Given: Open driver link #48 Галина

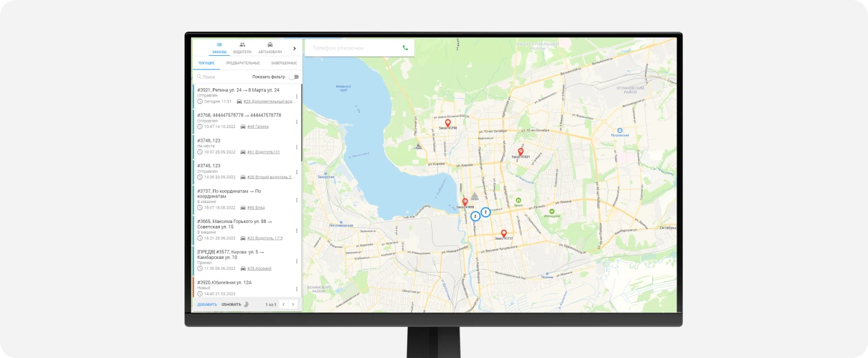Looking at the screenshot, I should (258, 127).
